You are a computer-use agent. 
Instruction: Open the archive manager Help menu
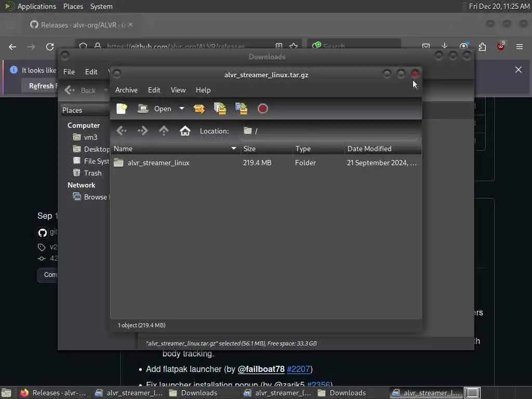point(203,90)
